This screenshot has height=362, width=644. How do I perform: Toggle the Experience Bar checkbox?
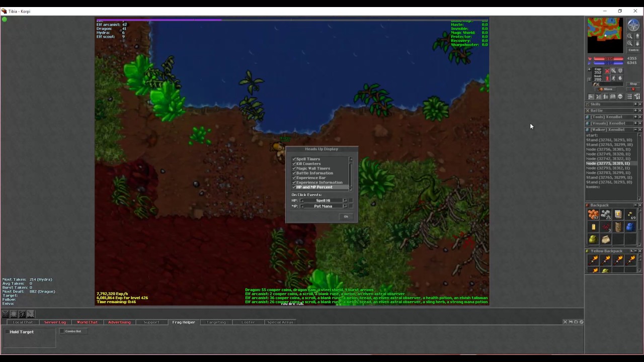(x=294, y=178)
